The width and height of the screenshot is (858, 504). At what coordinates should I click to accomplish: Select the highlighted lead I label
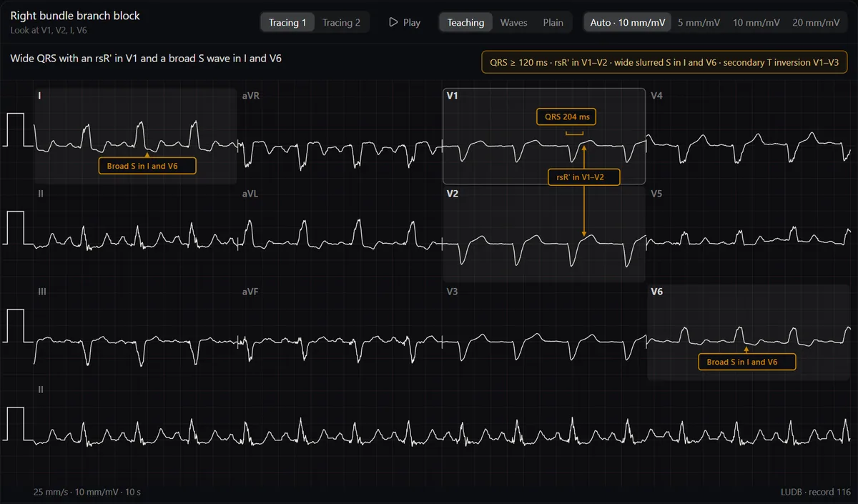point(39,95)
